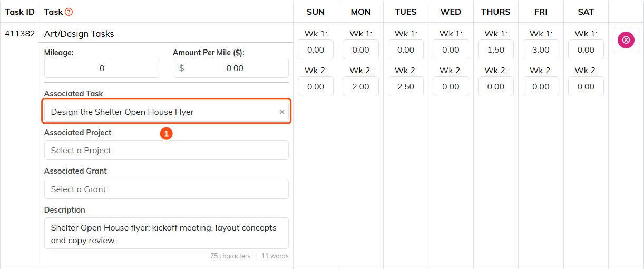
Task: Click Thursday Wk 2 hours field
Action: tap(496, 86)
